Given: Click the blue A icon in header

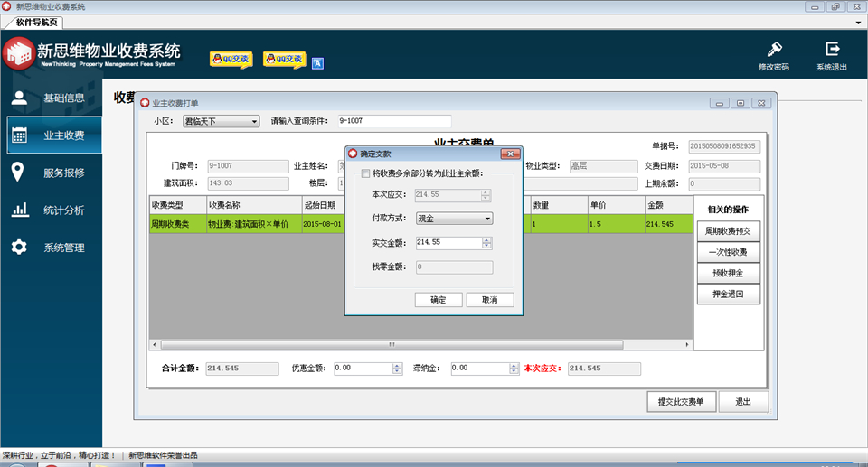Looking at the screenshot, I should click(x=317, y=63).
